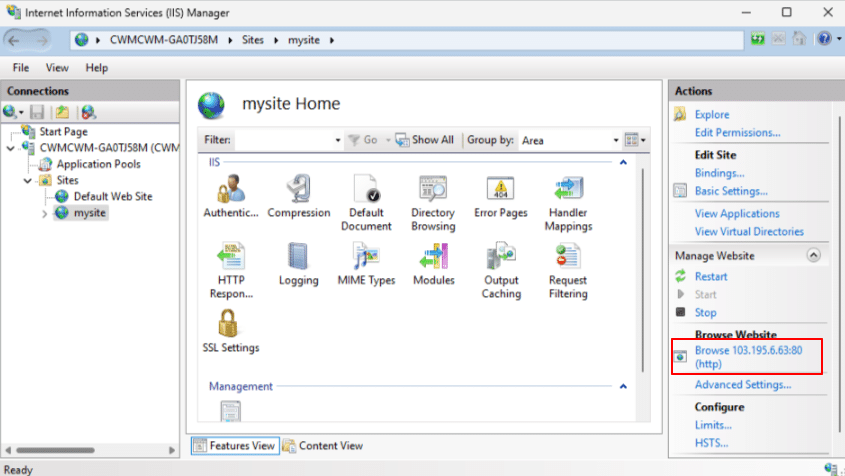Switch to Features View tab

pos(235,446)
